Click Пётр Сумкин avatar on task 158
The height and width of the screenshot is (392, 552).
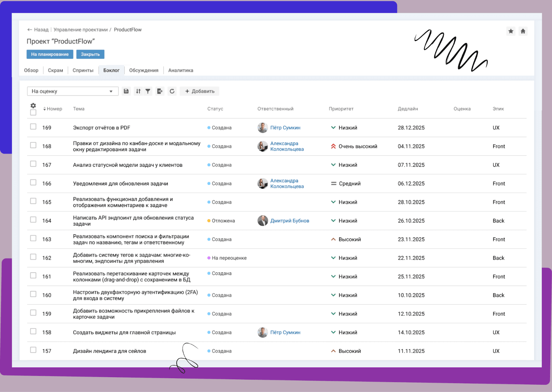coord(263,332)
